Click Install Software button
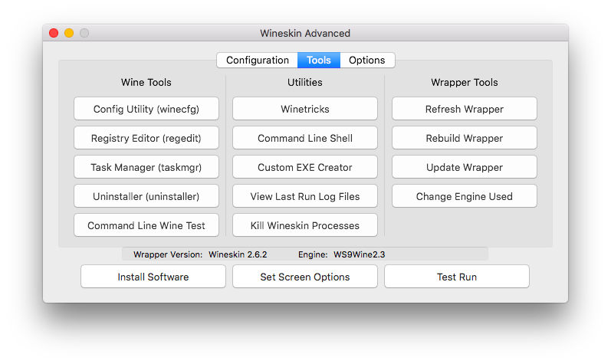 pos(153,277)
